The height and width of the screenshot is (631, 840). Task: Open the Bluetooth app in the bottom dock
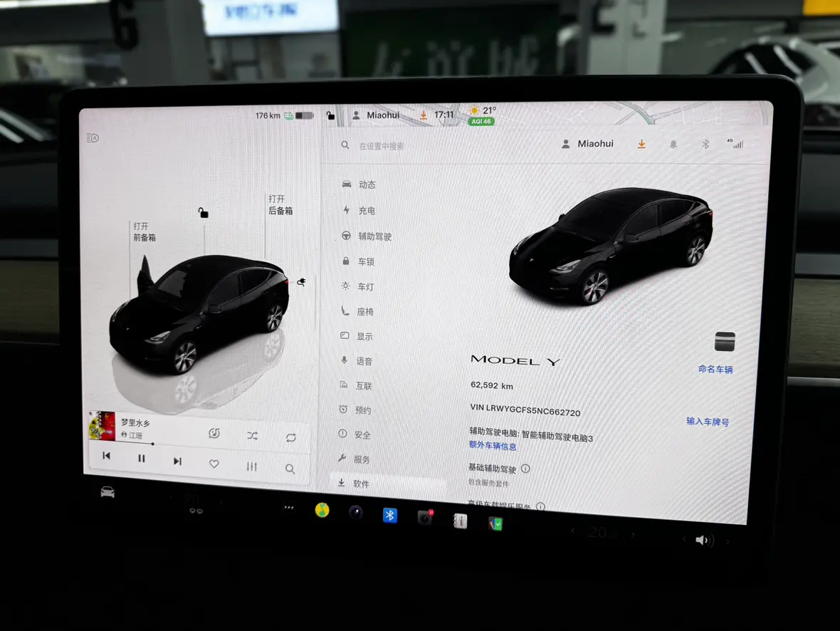(389, 515)
